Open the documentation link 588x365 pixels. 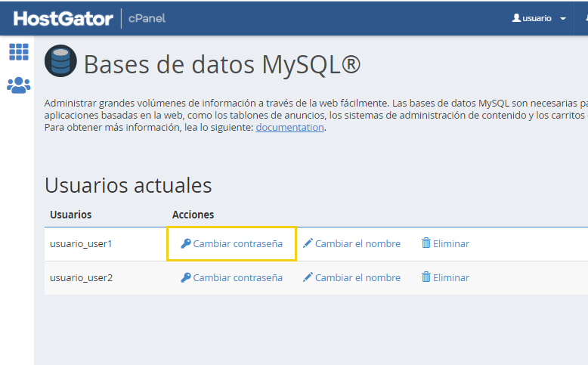click(290, 128)
